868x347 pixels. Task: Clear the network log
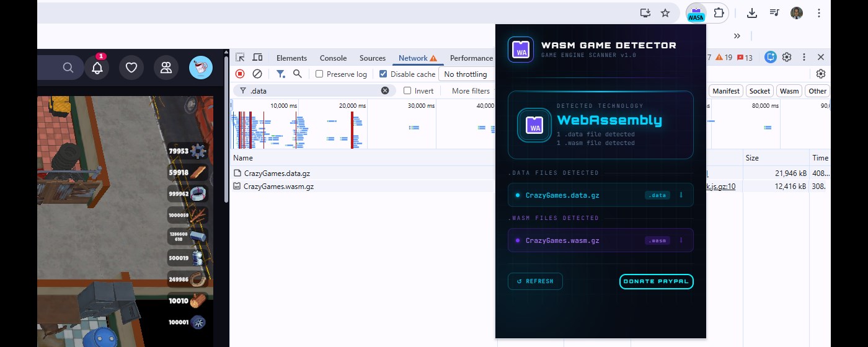point(257,74)
